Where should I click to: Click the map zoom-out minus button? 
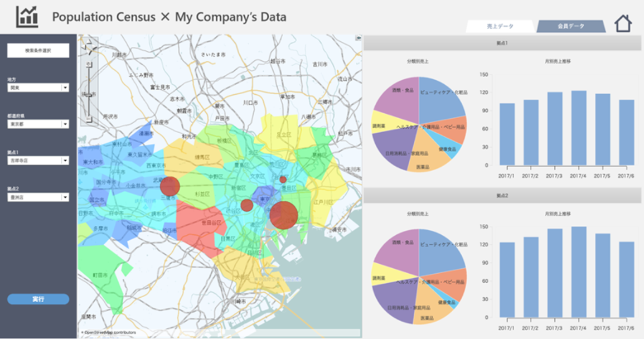(89, 119)
